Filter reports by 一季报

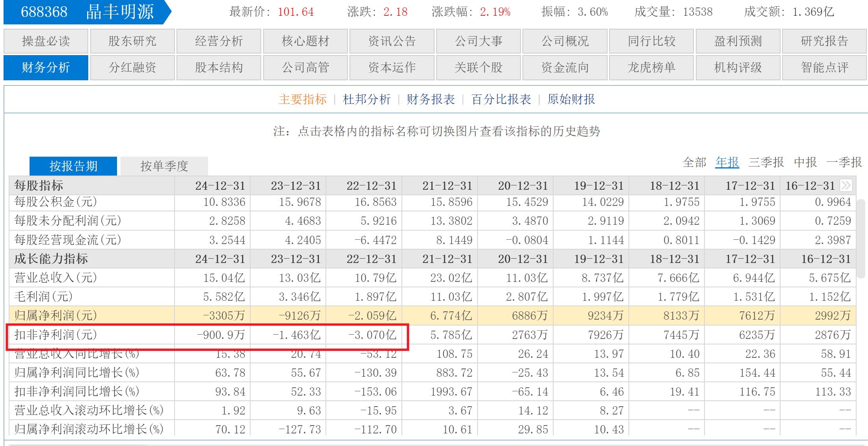[844, 162]
